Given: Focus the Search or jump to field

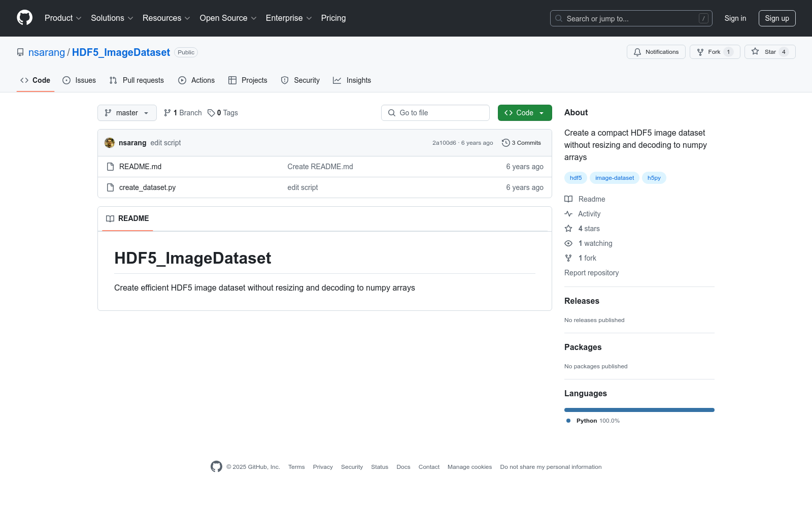Looking at the screenshot, I should click(x=631, y=18).
